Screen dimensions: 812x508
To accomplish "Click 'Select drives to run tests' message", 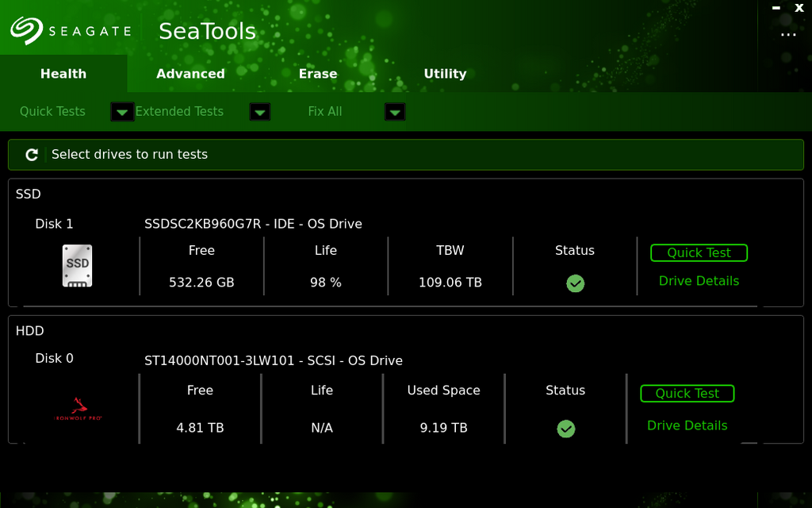I will click(129, 155).
